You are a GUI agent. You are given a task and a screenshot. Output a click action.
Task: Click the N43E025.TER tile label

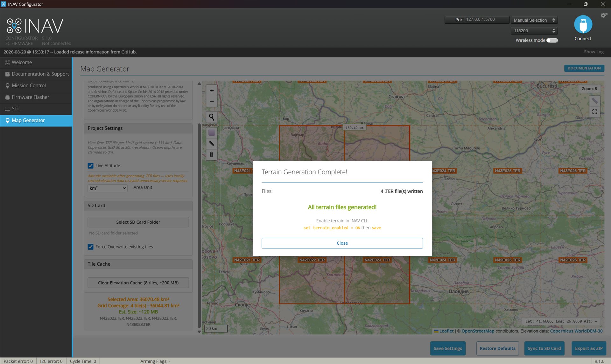point(508,171)
